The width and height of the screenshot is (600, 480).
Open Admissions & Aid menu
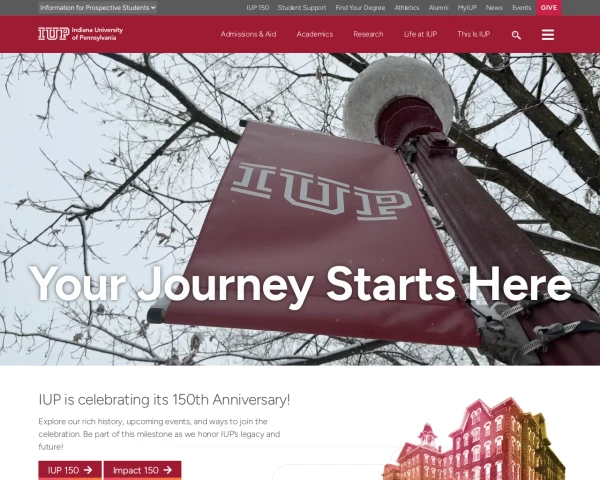point(248,34)
